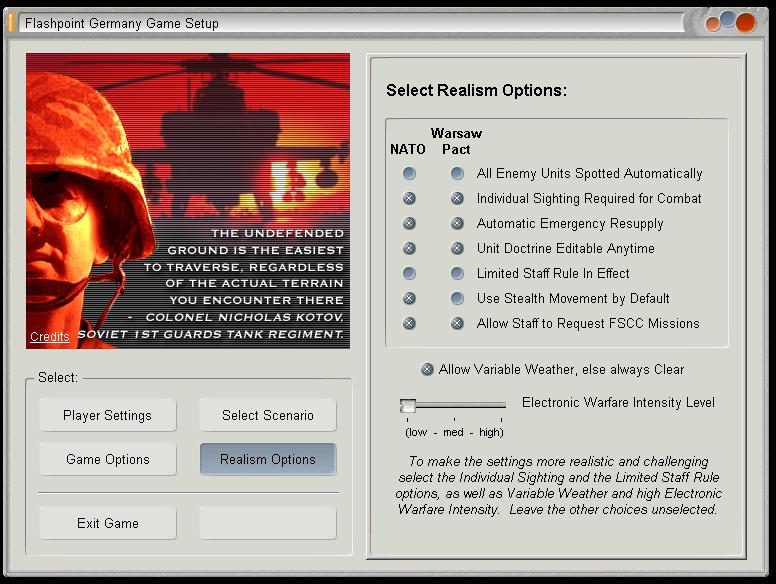Toggle Allow Variable Weather checkbox
The height and width of the screenshot is (584, 776).
pos(427,369)
